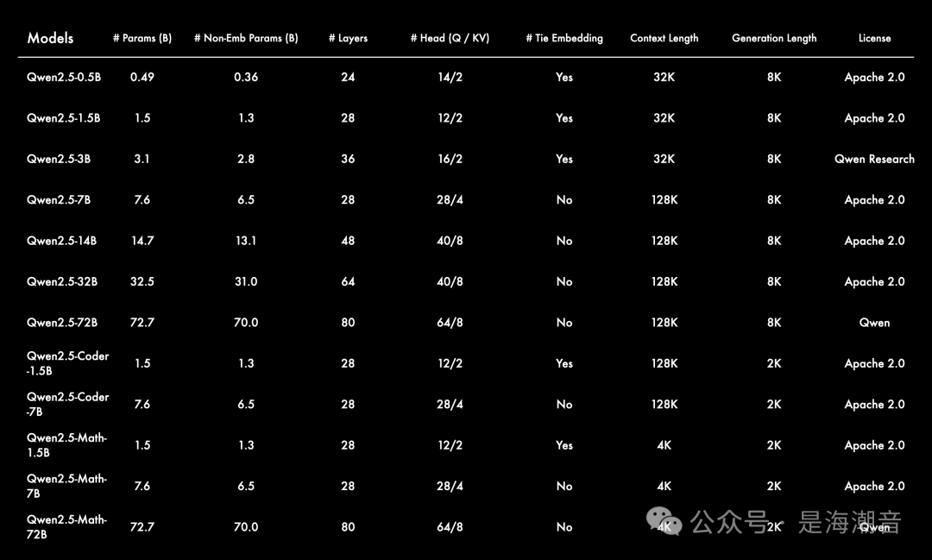This screenshot has height=560, width=932.
Task: Select the Generation Length column header
Action: click(x=774, y=38)
